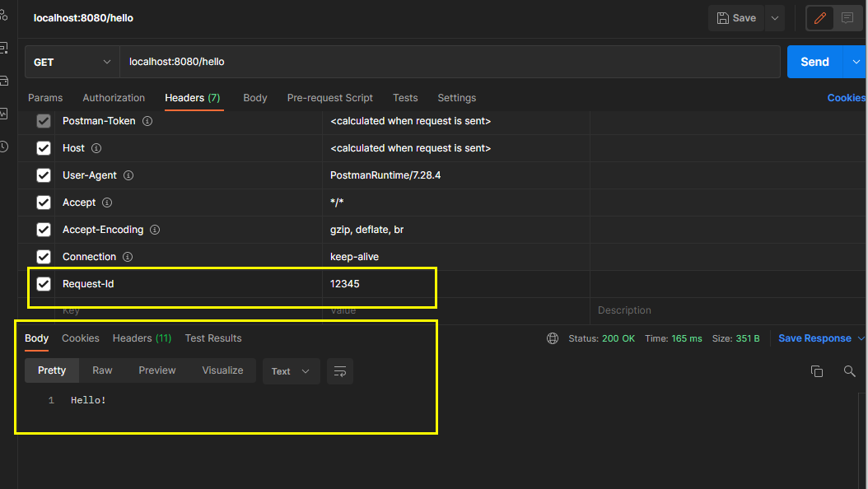The height and width of the screenshot is (489, 868).
Task: Click the Accept info icon
Action: point(107,203)
